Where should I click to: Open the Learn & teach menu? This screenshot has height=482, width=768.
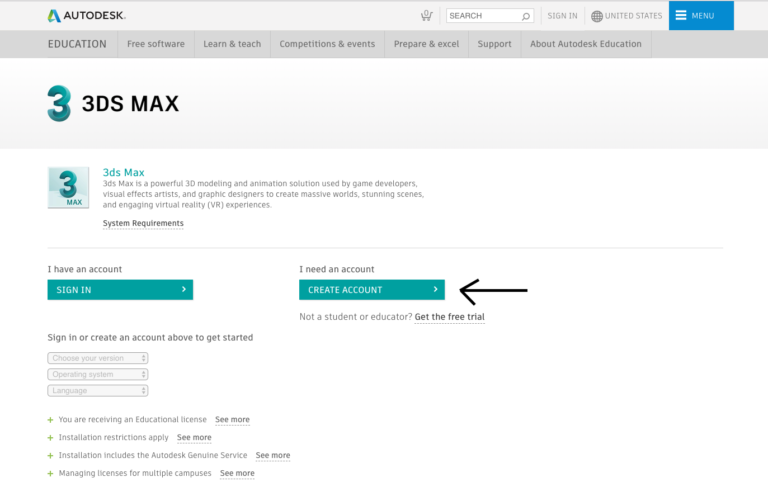232,44
